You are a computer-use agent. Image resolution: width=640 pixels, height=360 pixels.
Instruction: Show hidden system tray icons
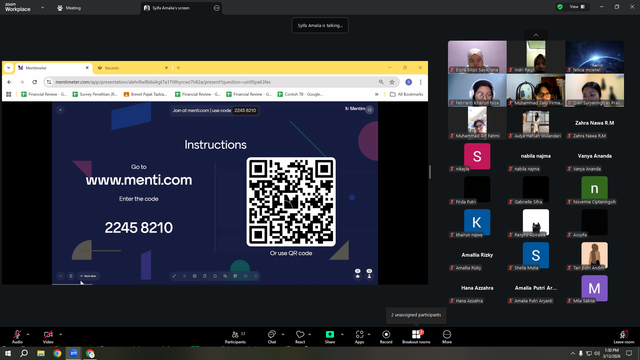573,353
